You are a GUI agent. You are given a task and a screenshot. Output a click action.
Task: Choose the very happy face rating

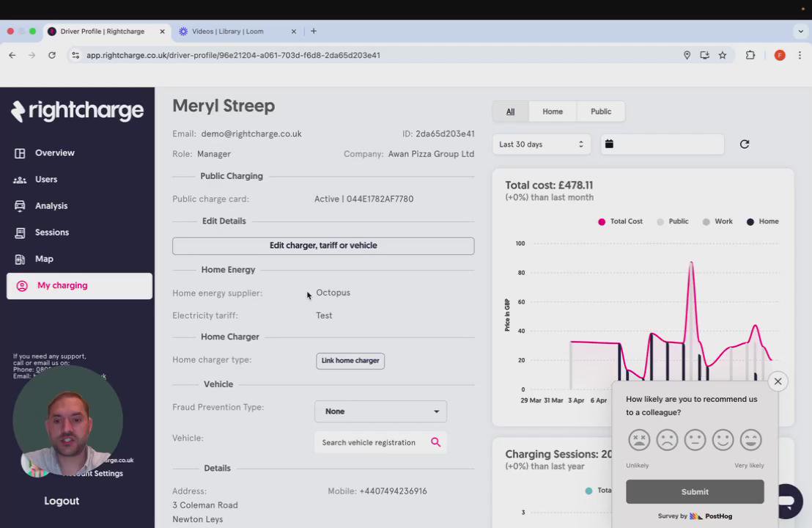pyautogui.click(x=751, y=440)
